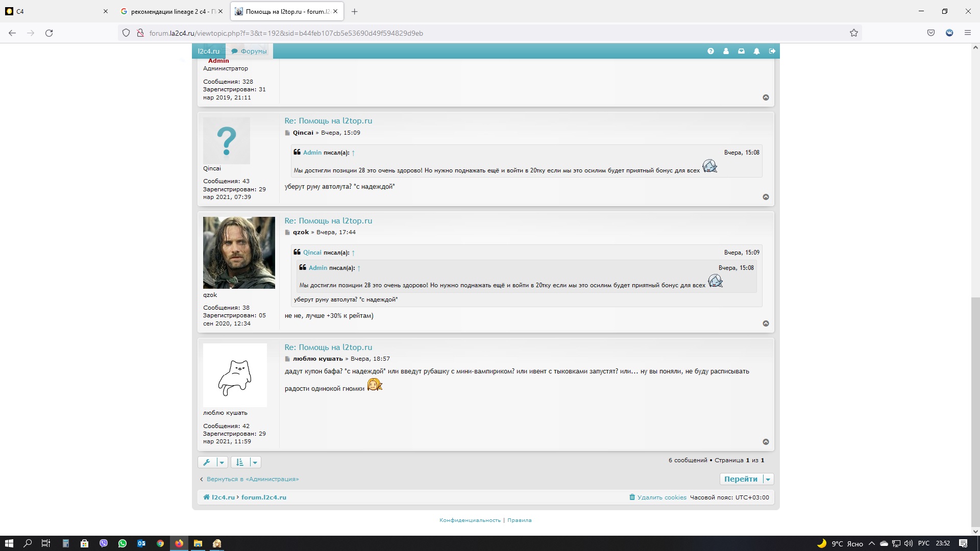Click 'Удалить cookies' link
This screenshot has height=551, width=980.
point(661,497)
